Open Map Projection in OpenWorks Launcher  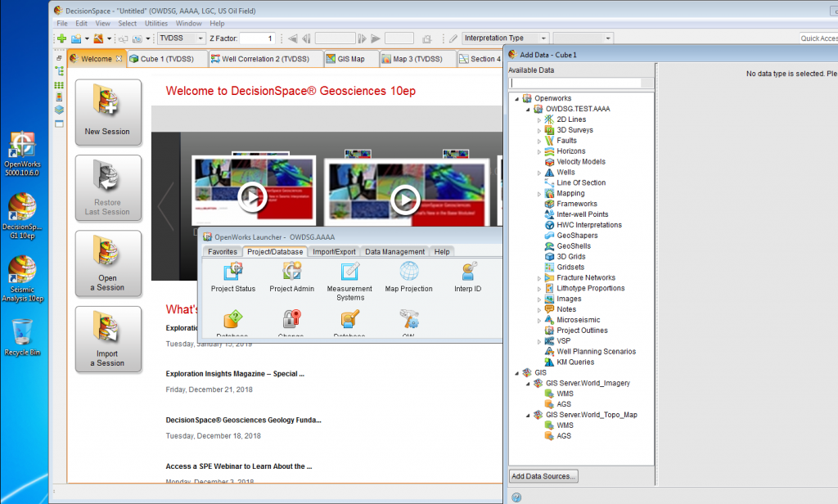[x=409, y=277]
